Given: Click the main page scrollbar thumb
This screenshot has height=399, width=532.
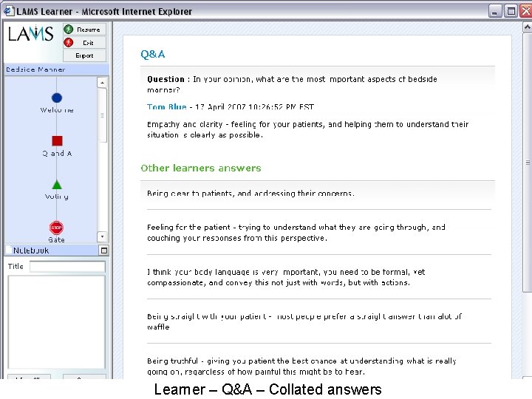Looking at the screenshot, I should (528, 162).
